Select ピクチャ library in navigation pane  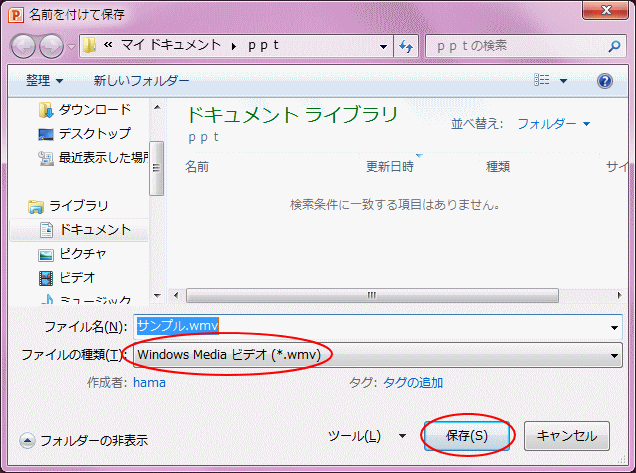pyautogui.click(x=83, y=254)
